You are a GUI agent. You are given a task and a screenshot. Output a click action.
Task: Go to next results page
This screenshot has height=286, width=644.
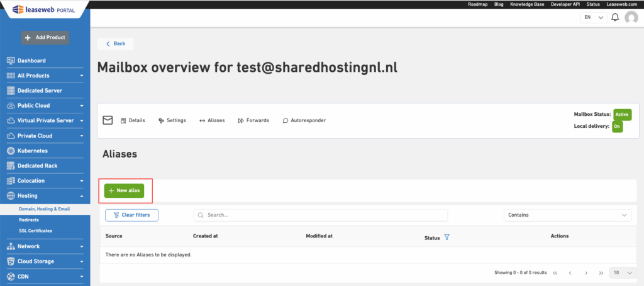586,273
